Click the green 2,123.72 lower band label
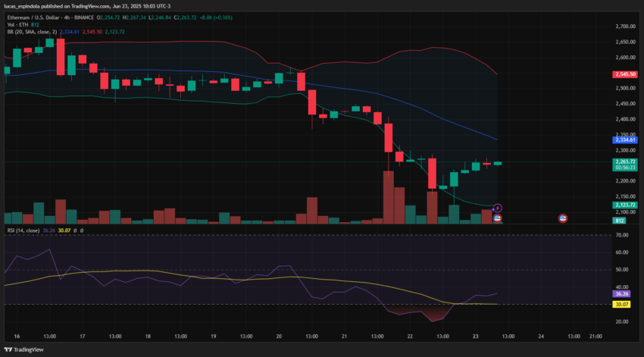This screenshot has width=644, height=357. [625, 205]
